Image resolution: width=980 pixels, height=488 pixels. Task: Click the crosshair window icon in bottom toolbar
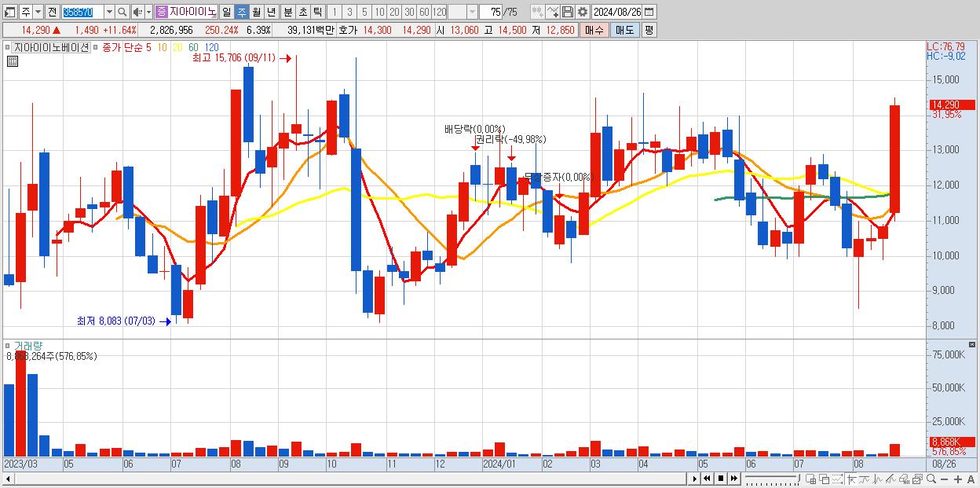click(810, 479)
